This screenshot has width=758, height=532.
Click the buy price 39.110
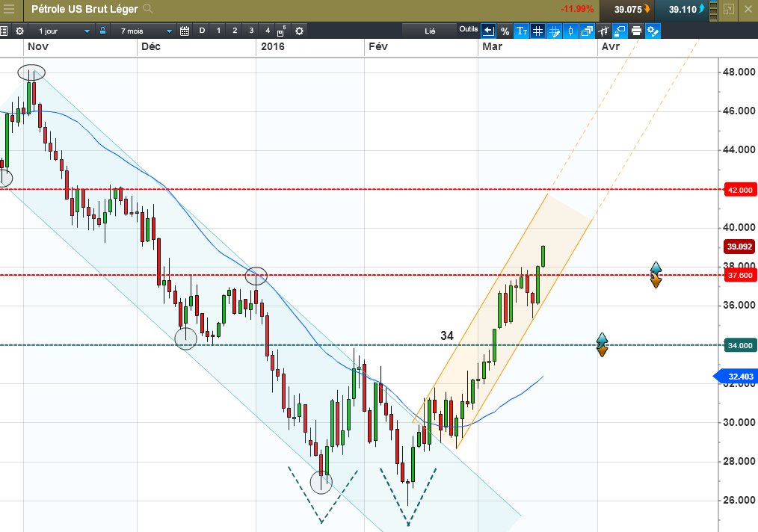click(x=682, y=9)
